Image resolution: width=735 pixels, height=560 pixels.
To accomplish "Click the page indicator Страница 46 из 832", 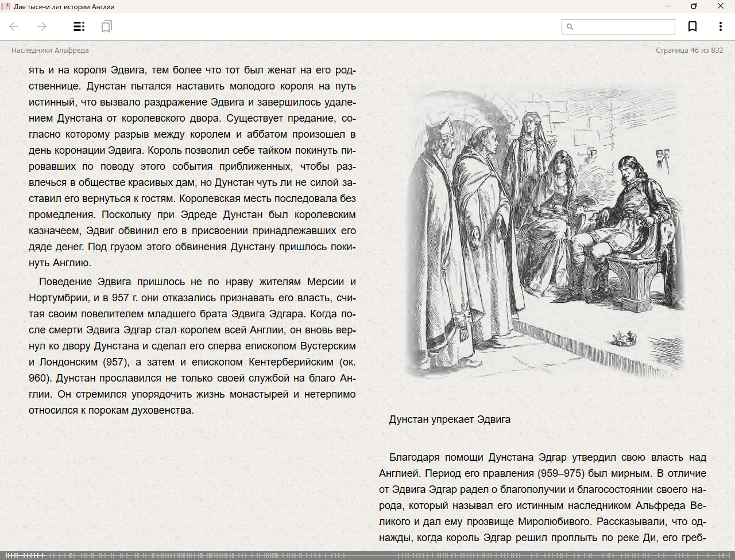I will coord(689,50).
